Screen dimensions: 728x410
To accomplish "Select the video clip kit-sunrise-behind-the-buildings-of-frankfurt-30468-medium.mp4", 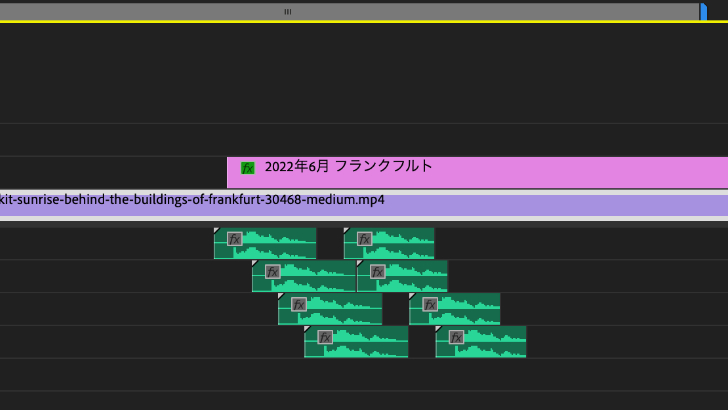I will 364,205.
